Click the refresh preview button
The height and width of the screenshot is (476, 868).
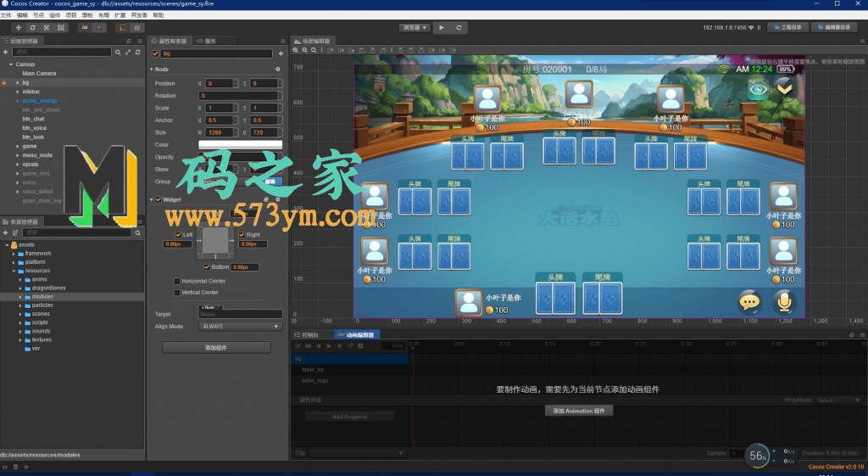click(x=459, y=28)
